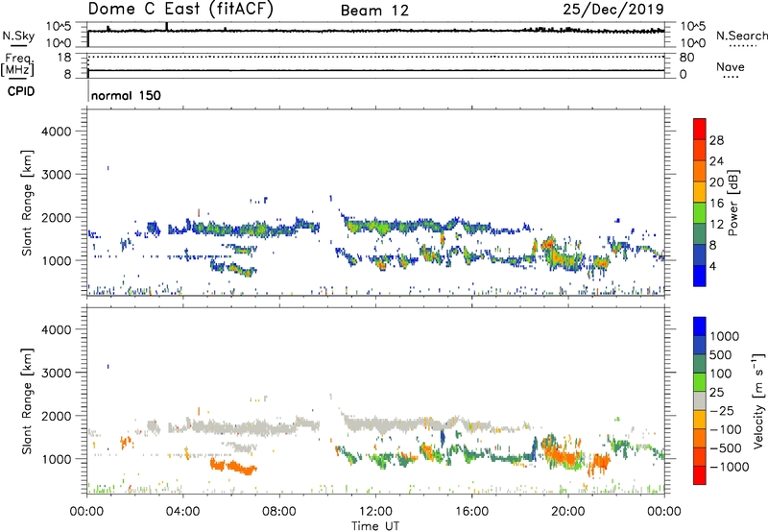Viewport: 768px width, 532px height.
Task: Click the 'normal 150' CPID text
Action: pyautogui.click(x=126, y=95)
